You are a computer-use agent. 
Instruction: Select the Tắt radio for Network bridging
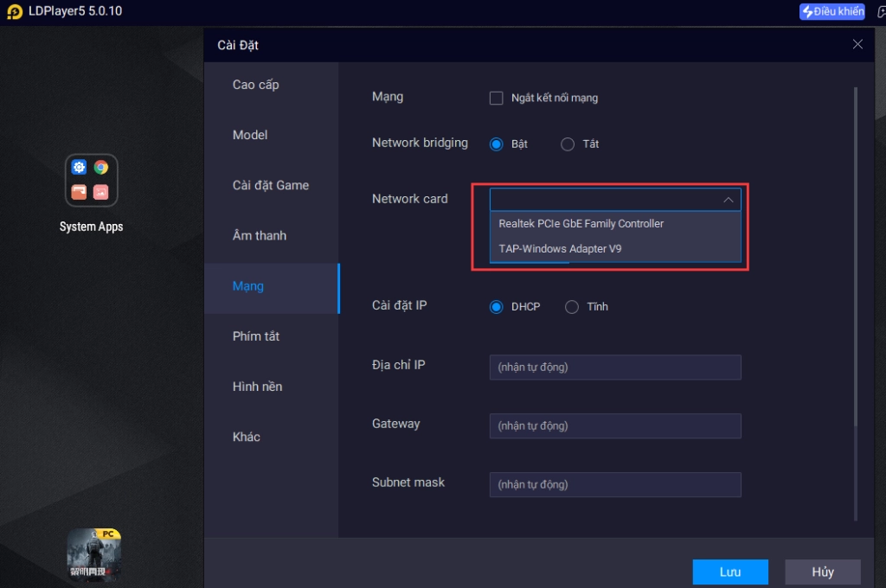pos(568,144)
